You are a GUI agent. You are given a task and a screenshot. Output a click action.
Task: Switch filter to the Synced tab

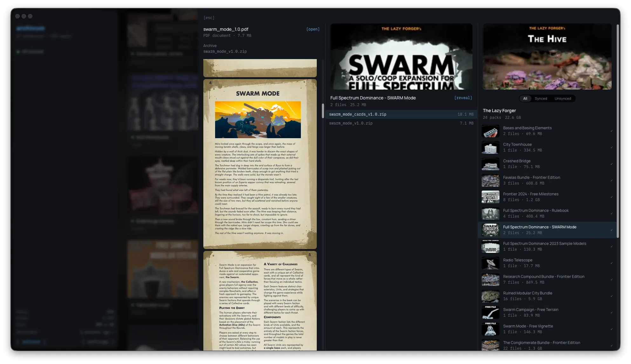coord(541,98)
